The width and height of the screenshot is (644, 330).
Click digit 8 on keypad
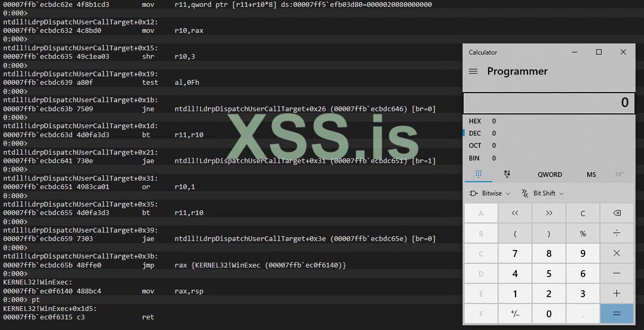[x=549, y=253]
